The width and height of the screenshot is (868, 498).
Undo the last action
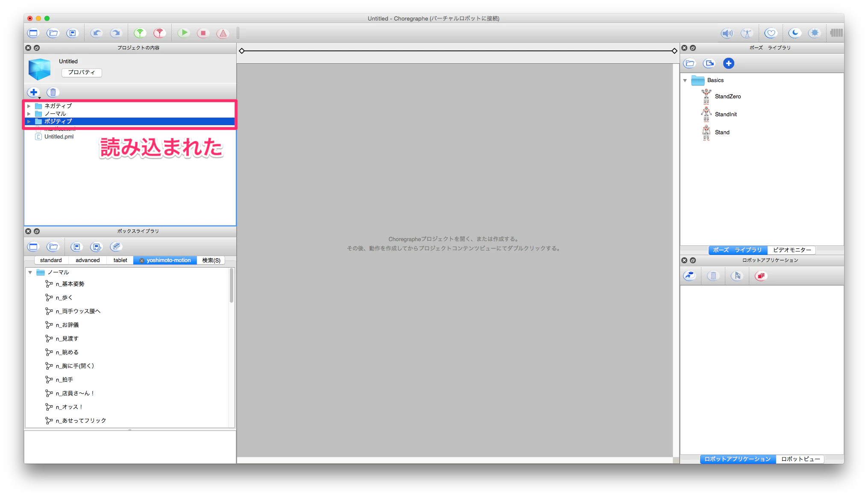(97, 33)
